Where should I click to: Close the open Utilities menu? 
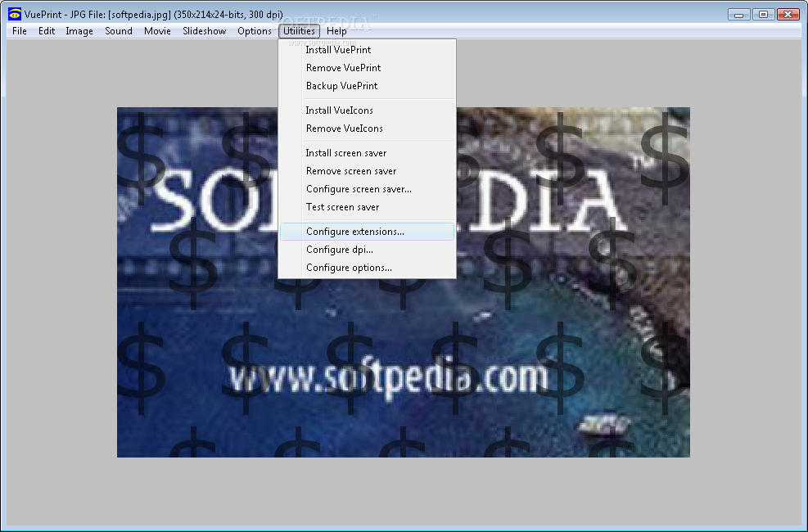click(x=299, y=31)
